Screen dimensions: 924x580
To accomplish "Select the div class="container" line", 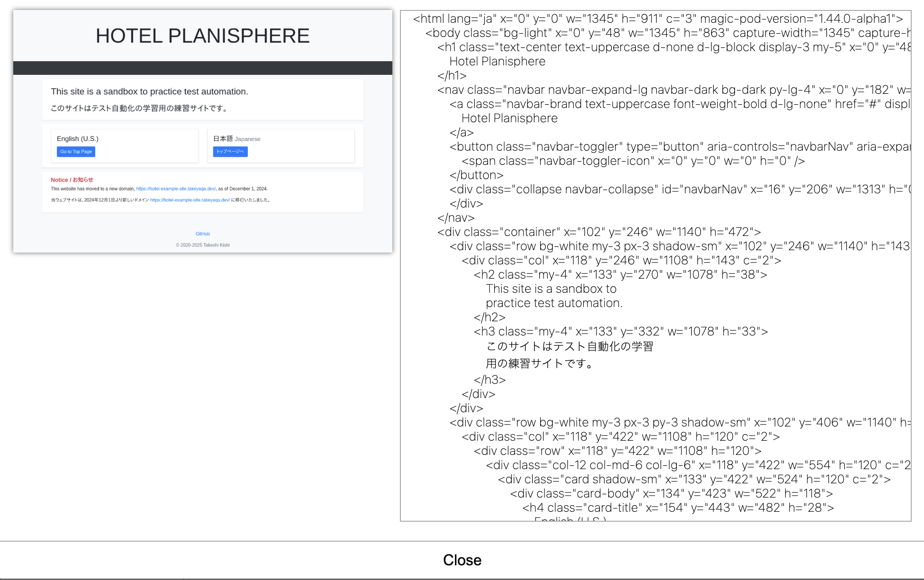I will point(599,232).
